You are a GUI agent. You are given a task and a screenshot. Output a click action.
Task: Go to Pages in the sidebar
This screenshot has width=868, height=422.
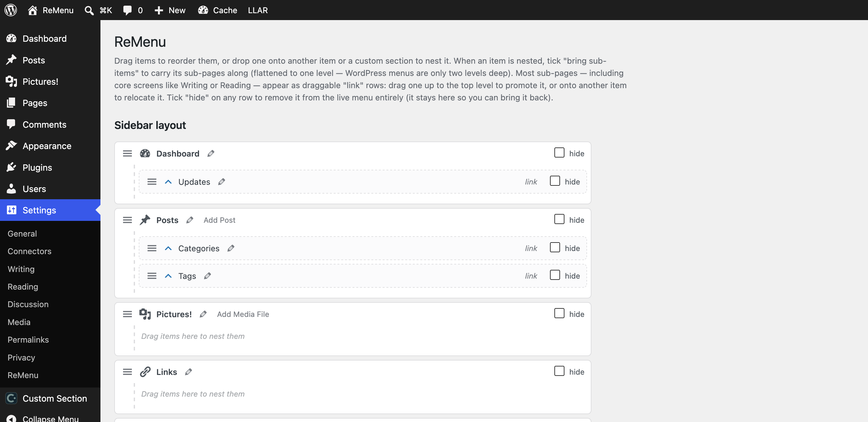(x=50, y=103)
